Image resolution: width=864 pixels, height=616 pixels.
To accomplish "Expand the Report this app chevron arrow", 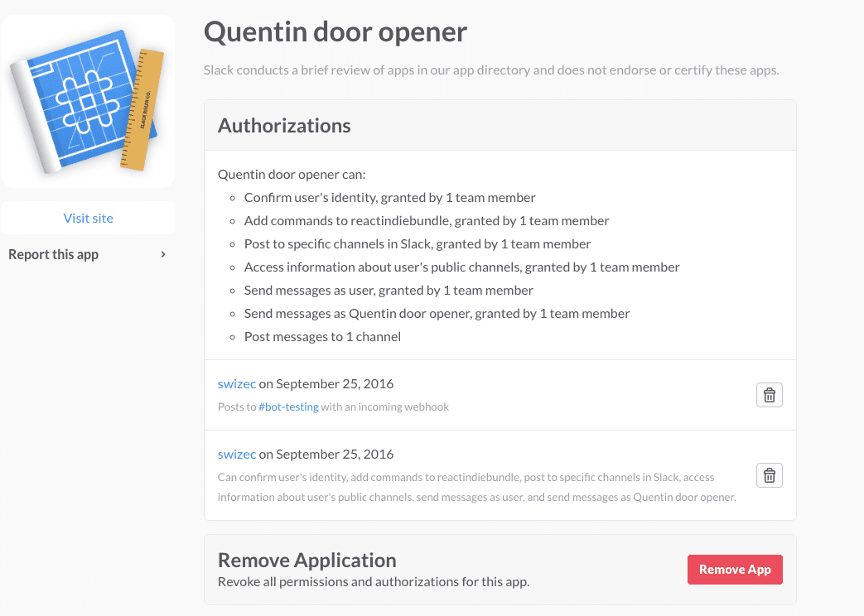I will (x=163, y=254).
